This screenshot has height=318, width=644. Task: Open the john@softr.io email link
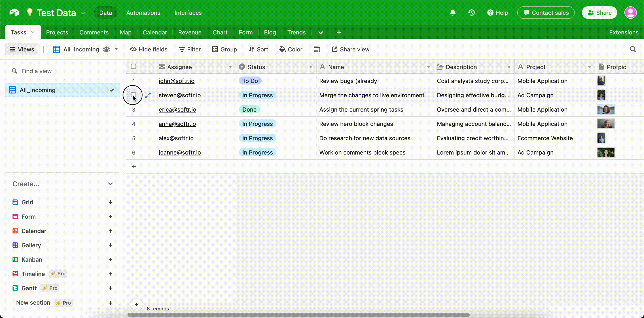pos(176,81)
